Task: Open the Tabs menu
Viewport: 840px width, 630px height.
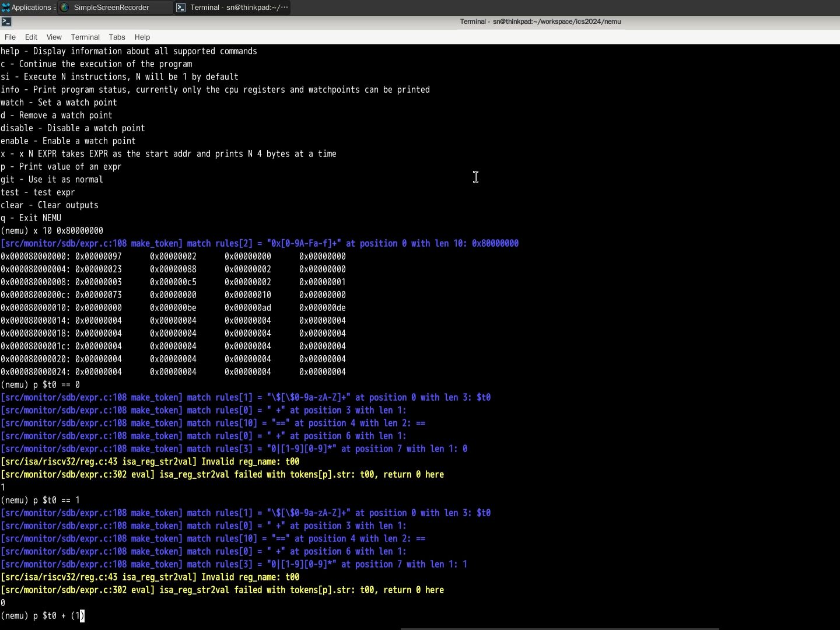Action: [117, 37]
